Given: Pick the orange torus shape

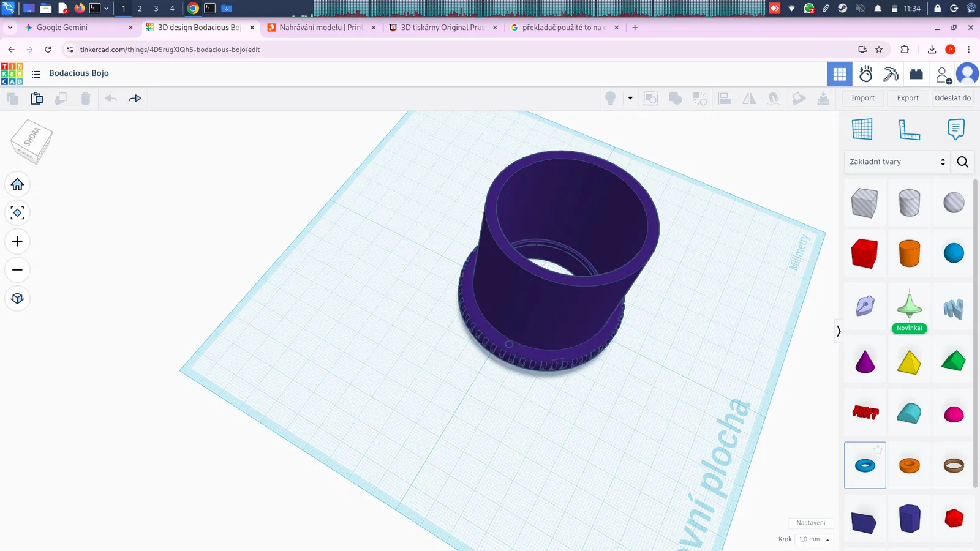Looking at the screenshot, I should point(910,465).
